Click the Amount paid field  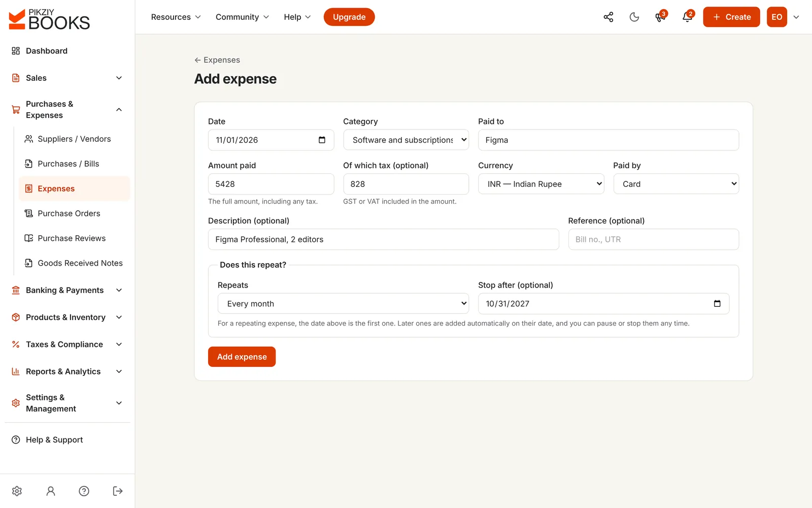tap(271, 184)
